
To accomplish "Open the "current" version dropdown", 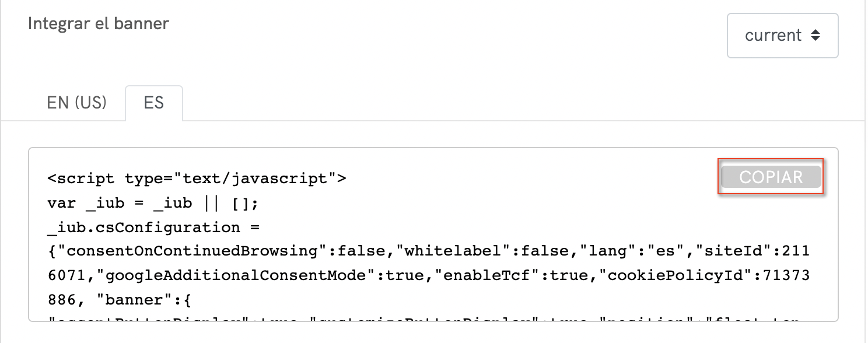I will (x=782, y=36).
